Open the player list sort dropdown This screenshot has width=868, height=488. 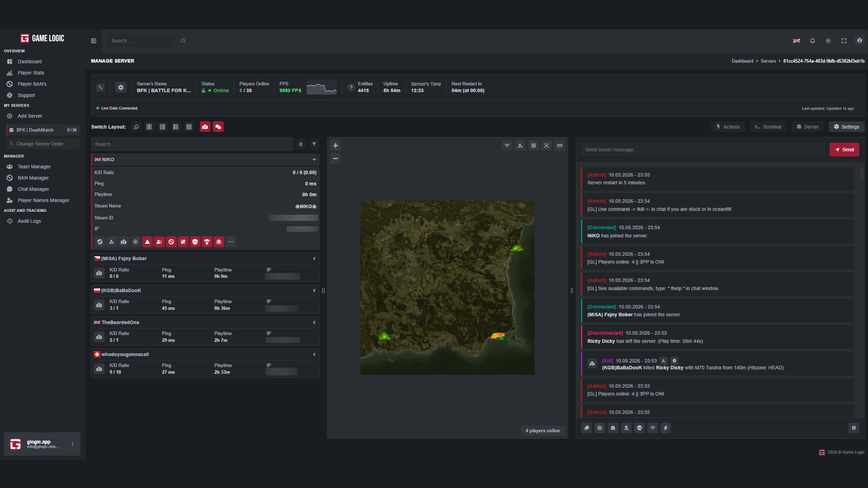[x=301, y=144]
